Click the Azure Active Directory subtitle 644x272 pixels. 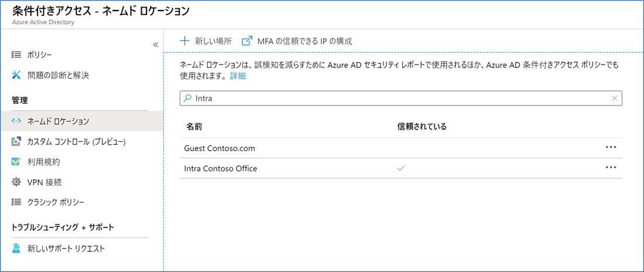[x=43, y=22]
